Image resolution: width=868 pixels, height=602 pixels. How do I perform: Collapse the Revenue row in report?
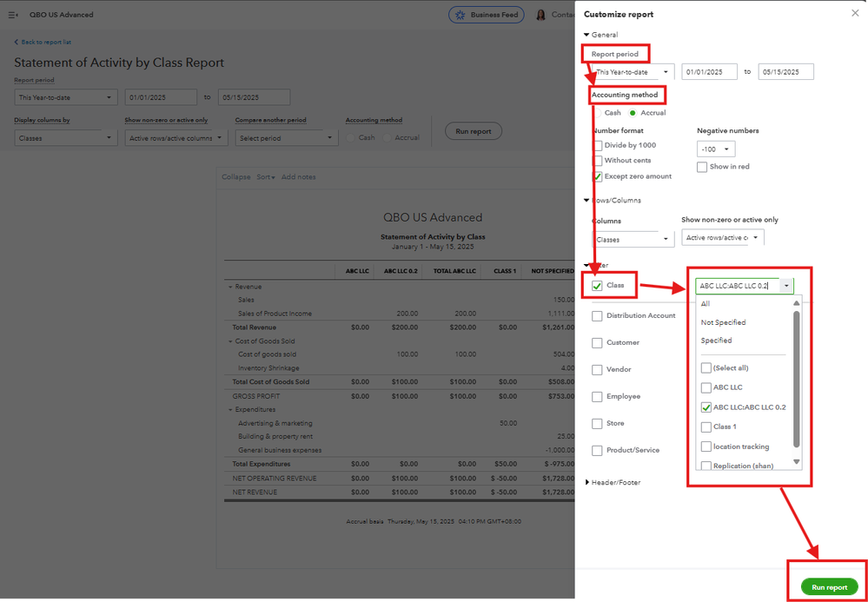click(230, 288)
